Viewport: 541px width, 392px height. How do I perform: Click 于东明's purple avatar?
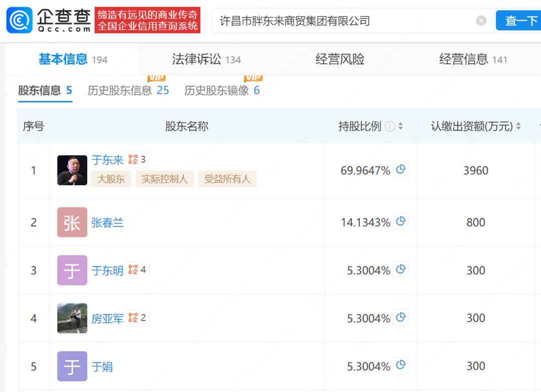(x=72, y=270)
